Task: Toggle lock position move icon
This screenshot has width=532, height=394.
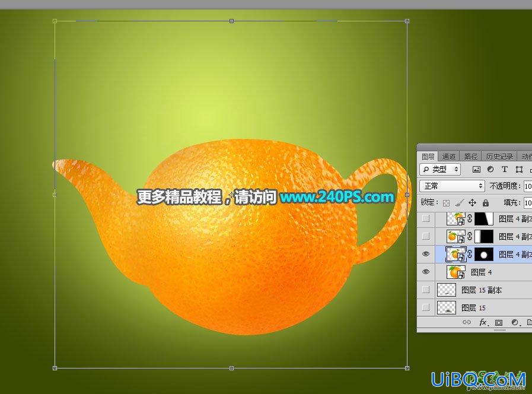Action: (x=472, y=203)
